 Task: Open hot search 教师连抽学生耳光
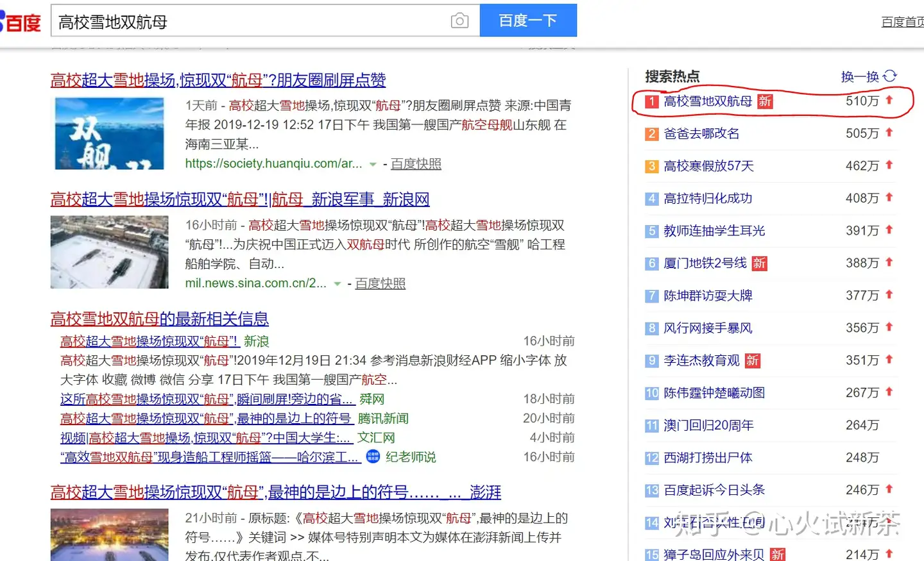[714, 231]
